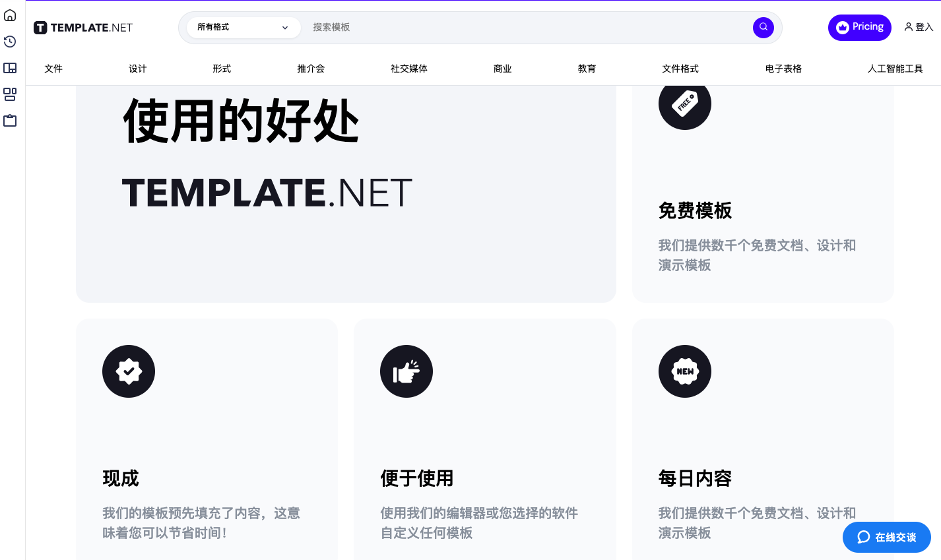This screenshot has width=941, height=560.
Task: Open recent history from the sidebar clock icon
Action: (x=10, y=42)
